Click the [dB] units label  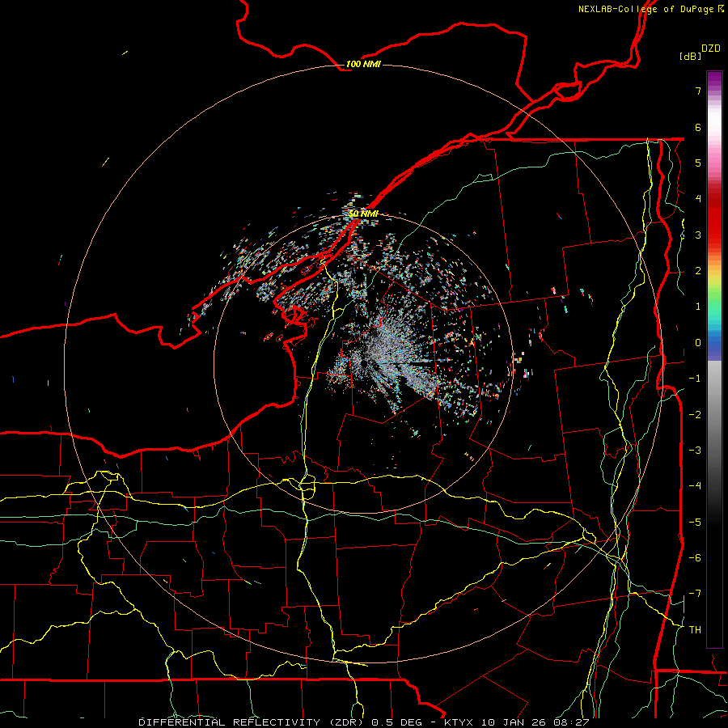[x=690, y=56]
